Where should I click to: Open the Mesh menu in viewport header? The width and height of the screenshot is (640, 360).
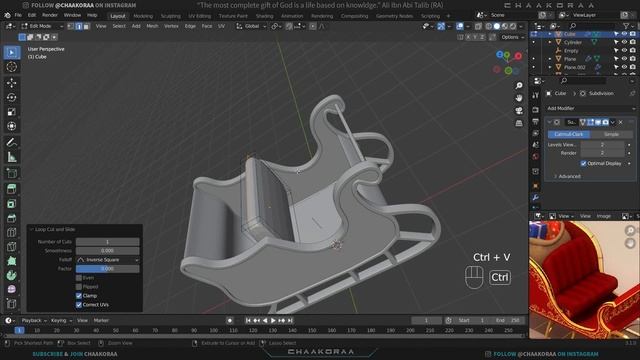(x=152, y=26)
